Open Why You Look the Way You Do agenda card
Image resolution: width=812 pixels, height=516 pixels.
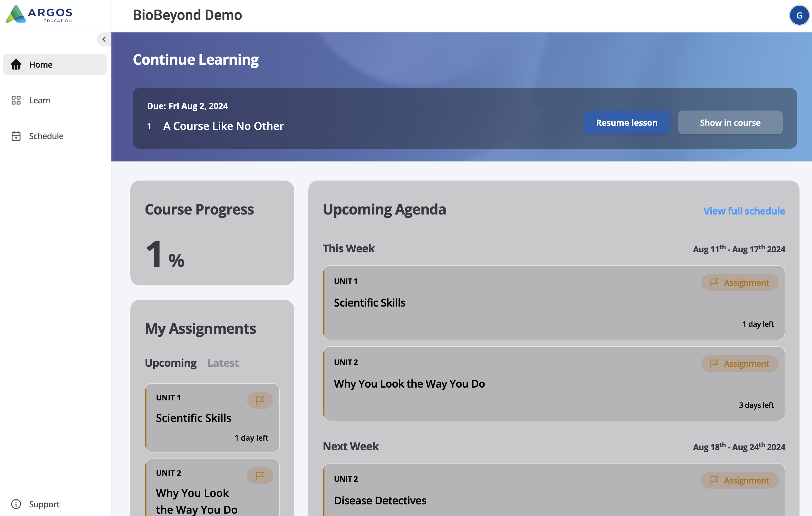pyautogui.click(x=409, y=384)
